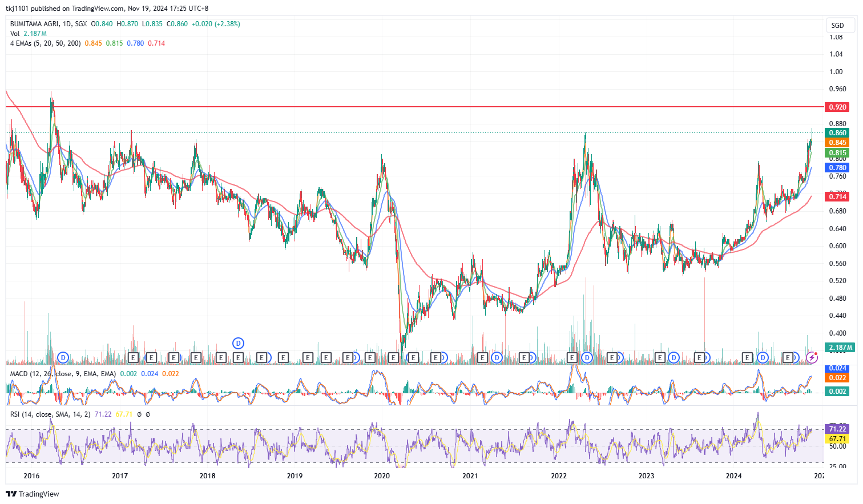863x504 pixels.
Task: Click the 2.187M volume axis label
Action: tap(840, 347)
